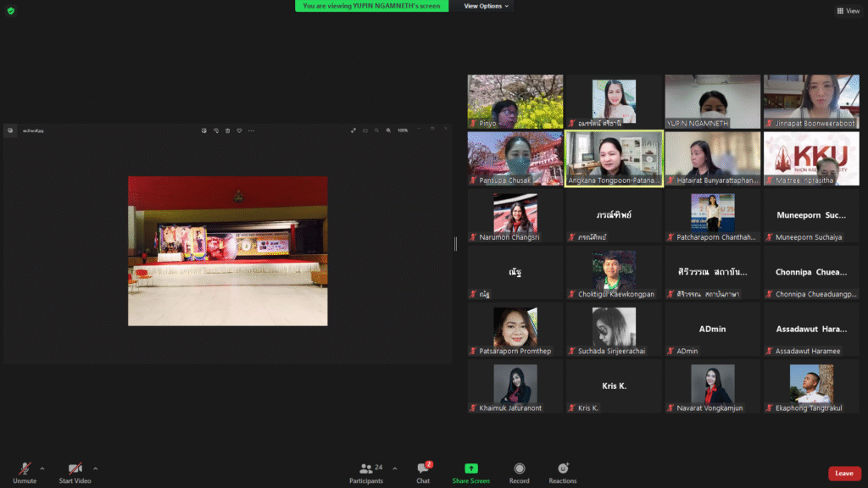Viewport: 868px width, 488px height.
Task: Click the delete trash icon in photo viewer
Action: (228, 130)
